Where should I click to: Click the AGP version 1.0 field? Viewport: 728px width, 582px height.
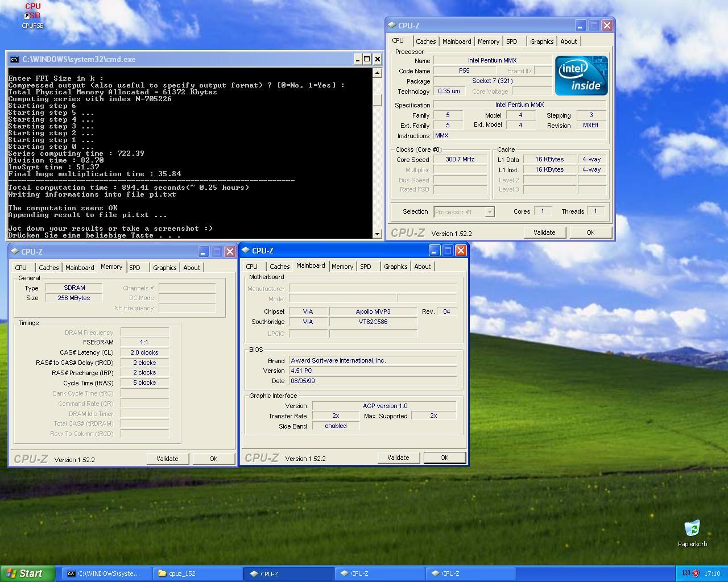click(384, 406)
